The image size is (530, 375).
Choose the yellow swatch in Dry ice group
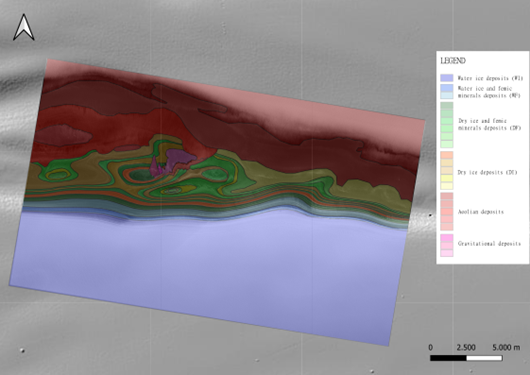[x=447, y=178]
